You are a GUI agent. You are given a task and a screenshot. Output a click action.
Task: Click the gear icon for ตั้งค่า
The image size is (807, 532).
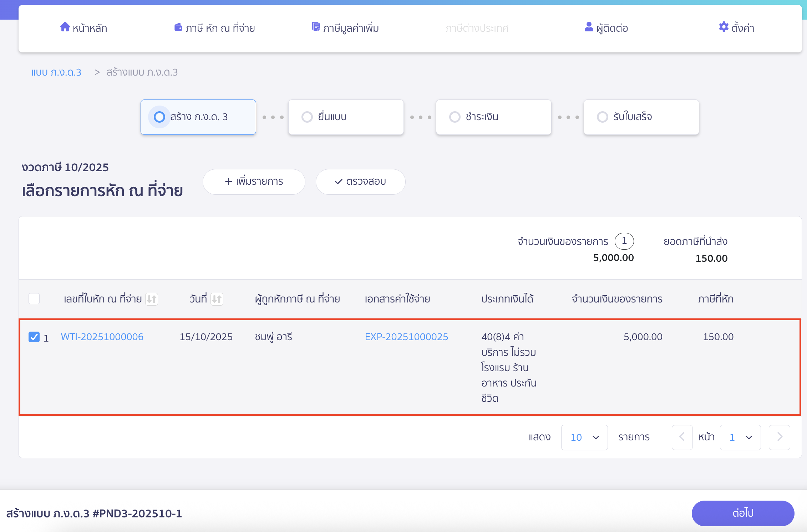click(724, 27)
